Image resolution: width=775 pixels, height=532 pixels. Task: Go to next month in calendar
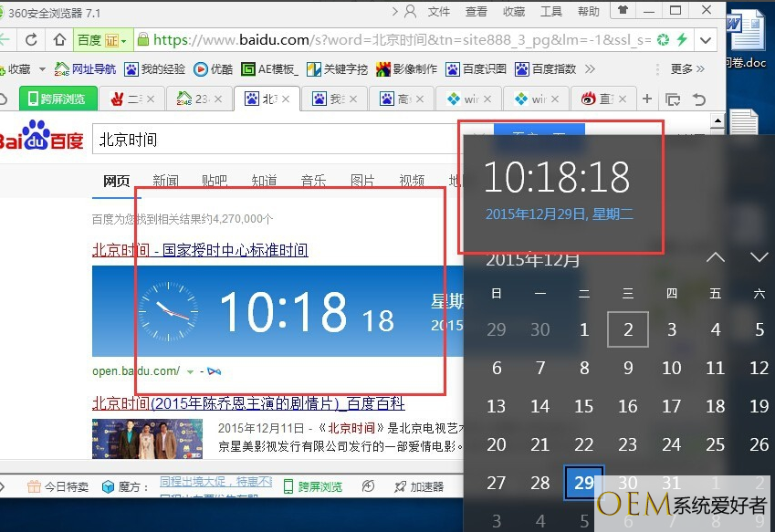tap(759, 257)
